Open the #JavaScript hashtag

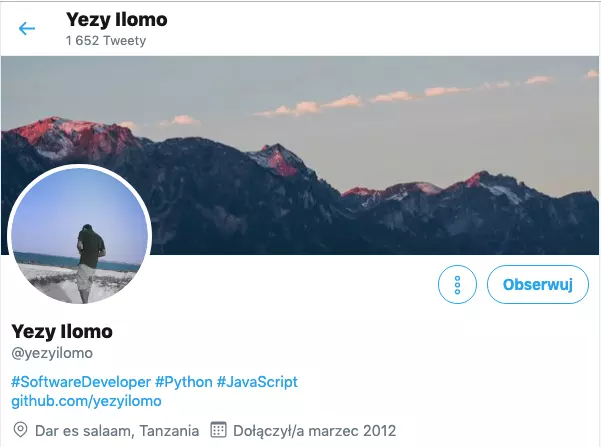coord(257,382)
